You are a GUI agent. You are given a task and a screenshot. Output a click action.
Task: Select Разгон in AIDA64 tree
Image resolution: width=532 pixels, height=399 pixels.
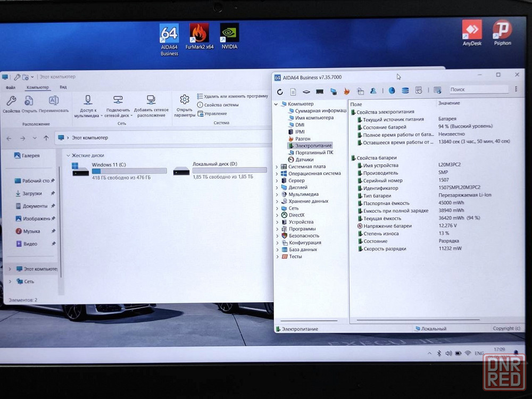(299, 139)
